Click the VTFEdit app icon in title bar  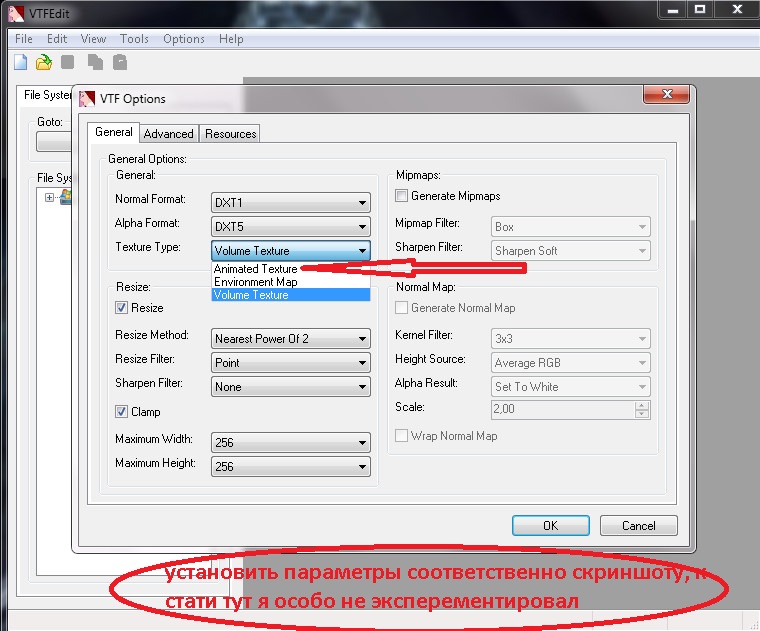click(16, 13)
